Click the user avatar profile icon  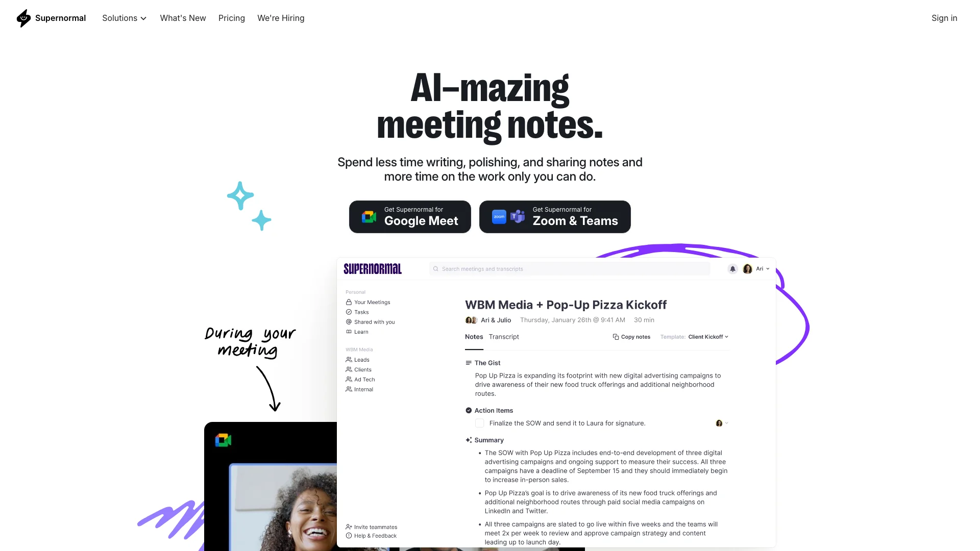[x=747, y=268]
